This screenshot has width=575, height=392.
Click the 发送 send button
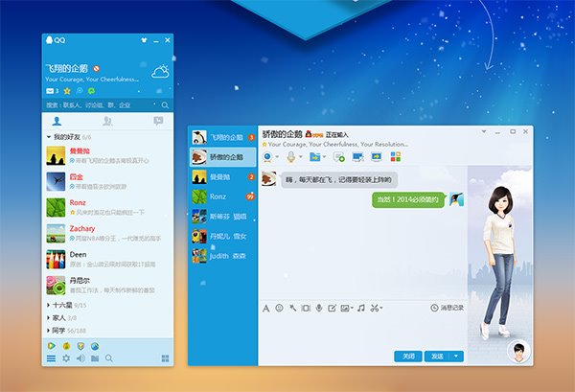pos(437,357)
